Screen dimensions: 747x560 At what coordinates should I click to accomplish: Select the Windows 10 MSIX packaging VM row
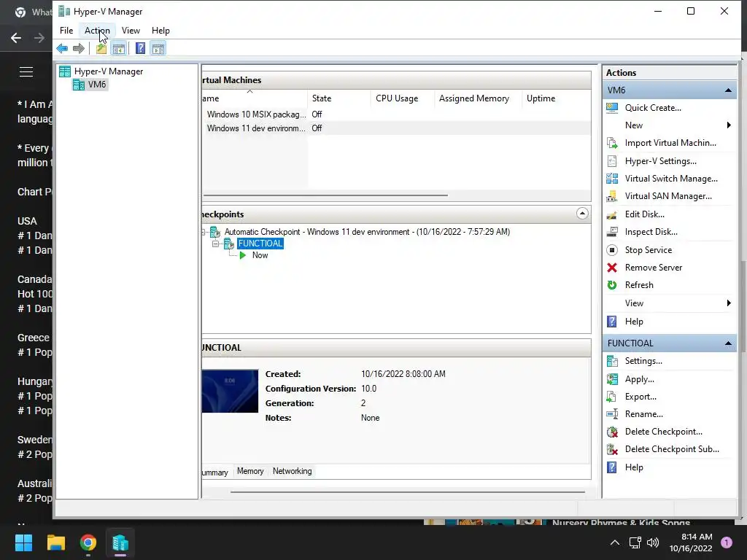pos(396,114)
